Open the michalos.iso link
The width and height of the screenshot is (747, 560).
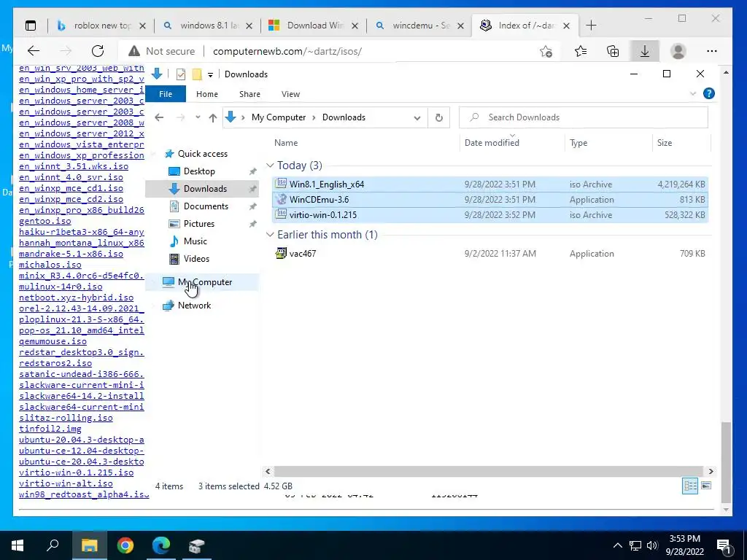[x=50, y=265]
